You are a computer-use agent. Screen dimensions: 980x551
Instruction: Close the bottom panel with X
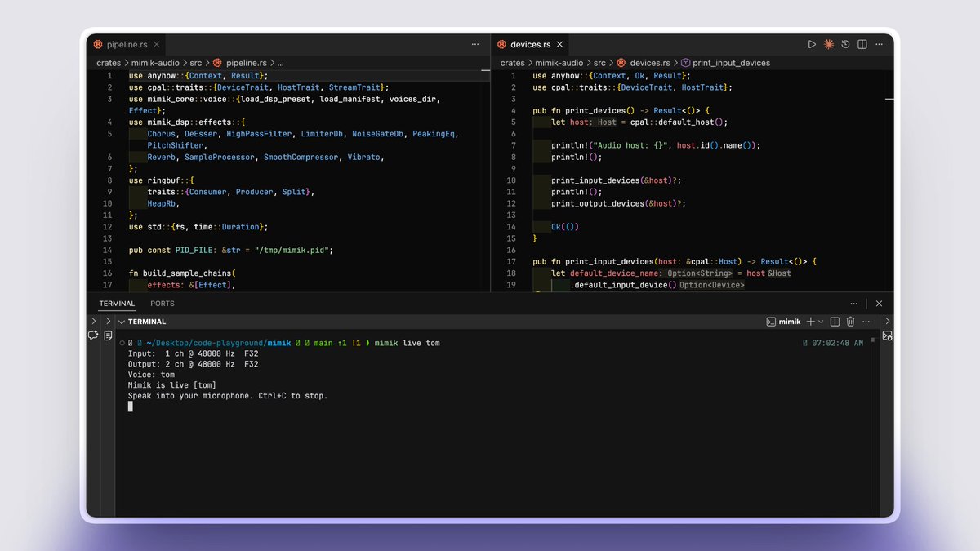[x=879, y=304]
